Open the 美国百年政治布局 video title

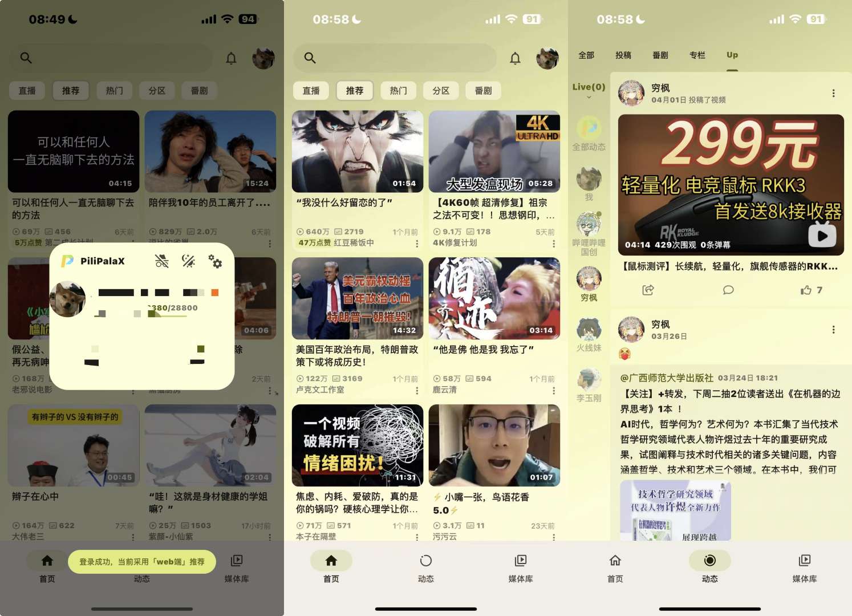358,356
